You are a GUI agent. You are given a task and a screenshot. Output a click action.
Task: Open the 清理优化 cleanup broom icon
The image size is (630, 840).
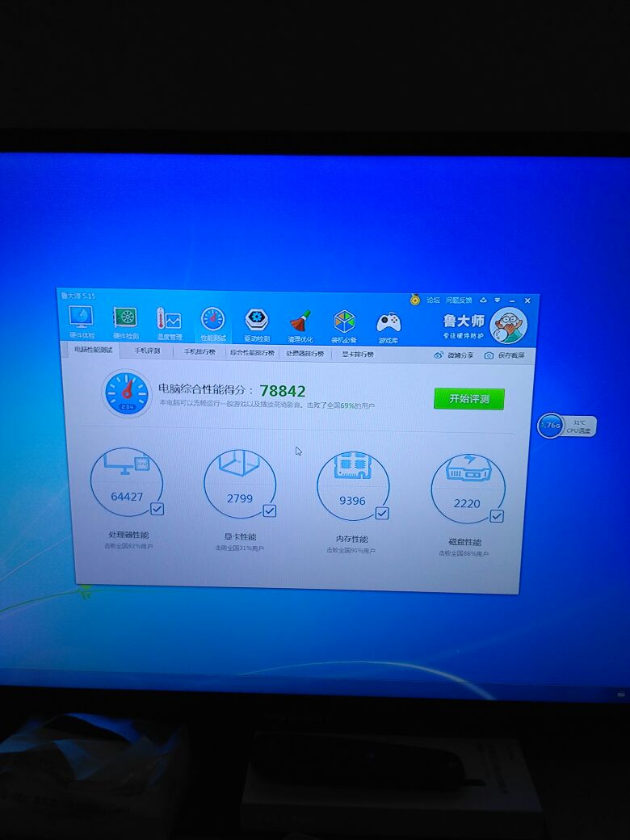point(300,325)
